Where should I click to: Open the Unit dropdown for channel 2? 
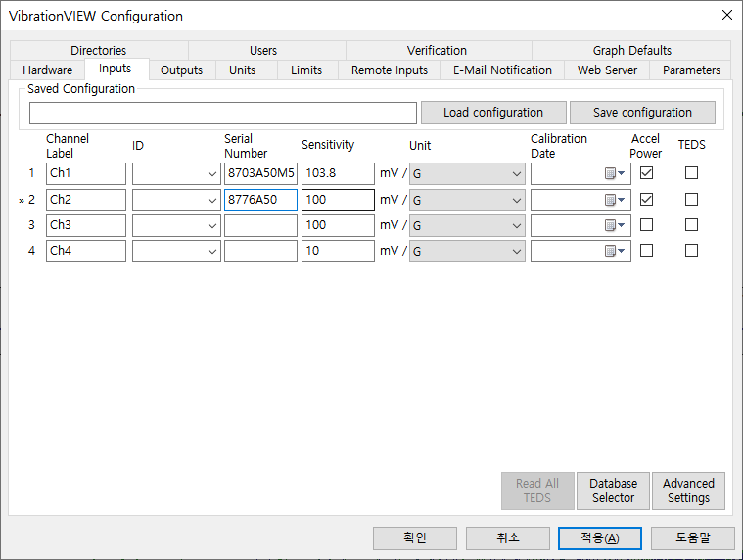click(x=467, y=201)
